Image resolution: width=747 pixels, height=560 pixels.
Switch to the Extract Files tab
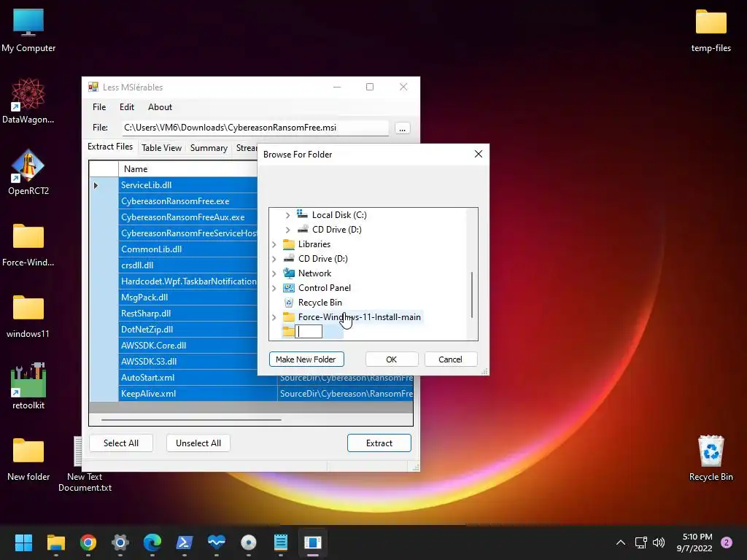(110, 147)
